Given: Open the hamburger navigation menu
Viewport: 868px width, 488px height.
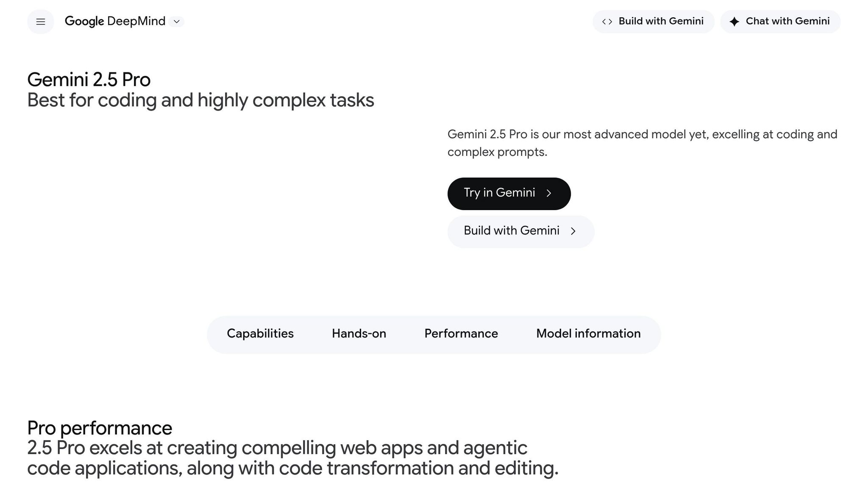Looking at the screenshot, I should pyautogui.click(x=40, y=21).
